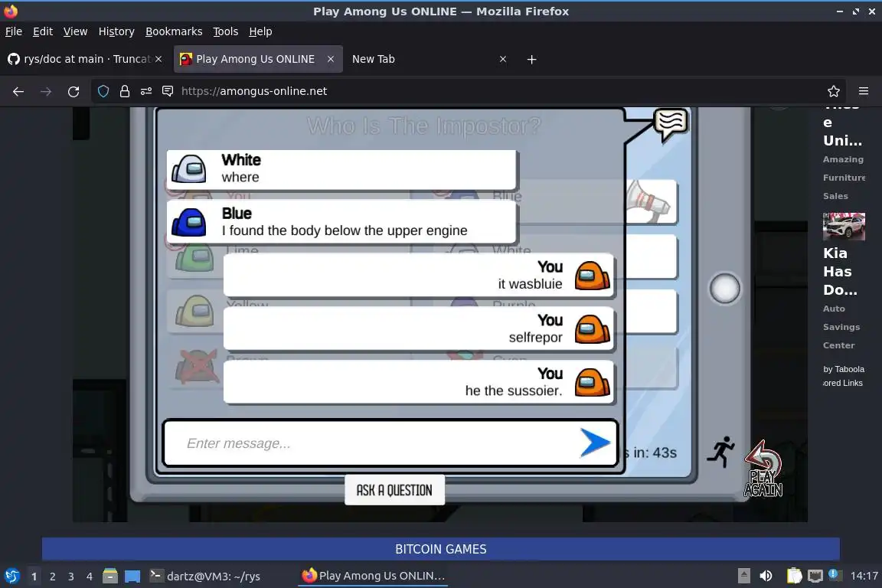
Task: Close the chat using speech bubble icon
Action: pos(671,124)
